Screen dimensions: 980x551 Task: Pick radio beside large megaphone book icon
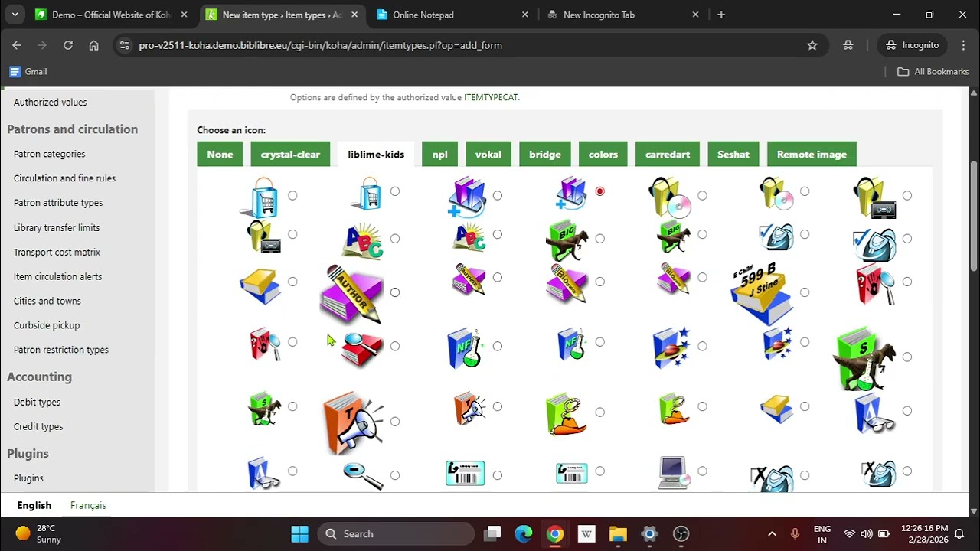(395, 422)
